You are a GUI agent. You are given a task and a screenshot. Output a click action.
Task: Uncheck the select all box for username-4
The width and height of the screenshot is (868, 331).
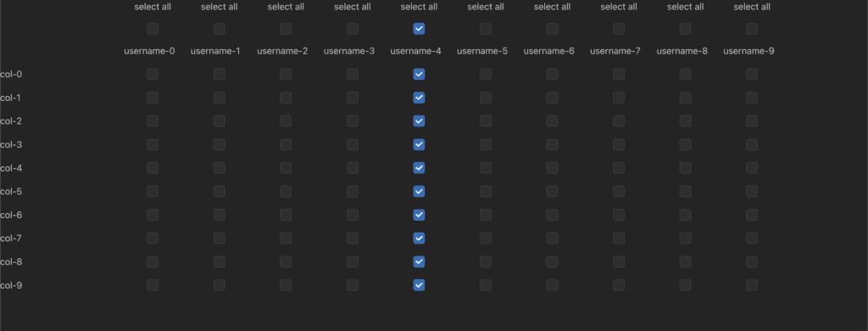pos(419,29)
